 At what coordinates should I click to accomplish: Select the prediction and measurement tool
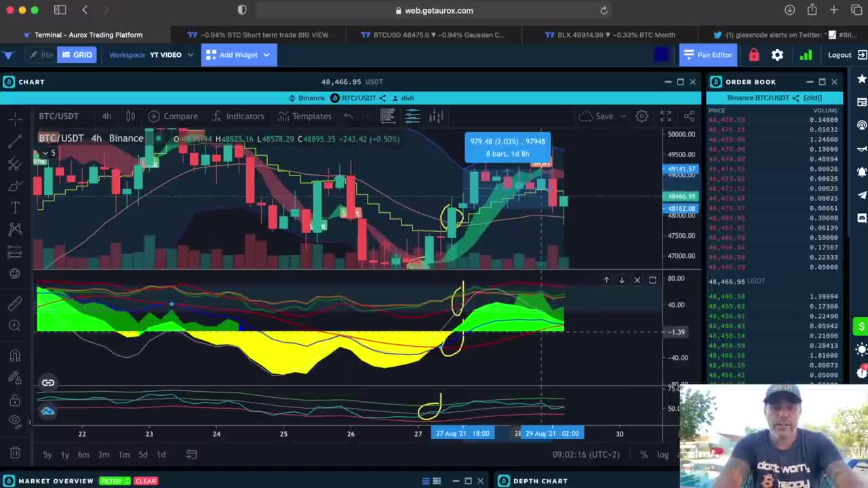tap(15, 251)
